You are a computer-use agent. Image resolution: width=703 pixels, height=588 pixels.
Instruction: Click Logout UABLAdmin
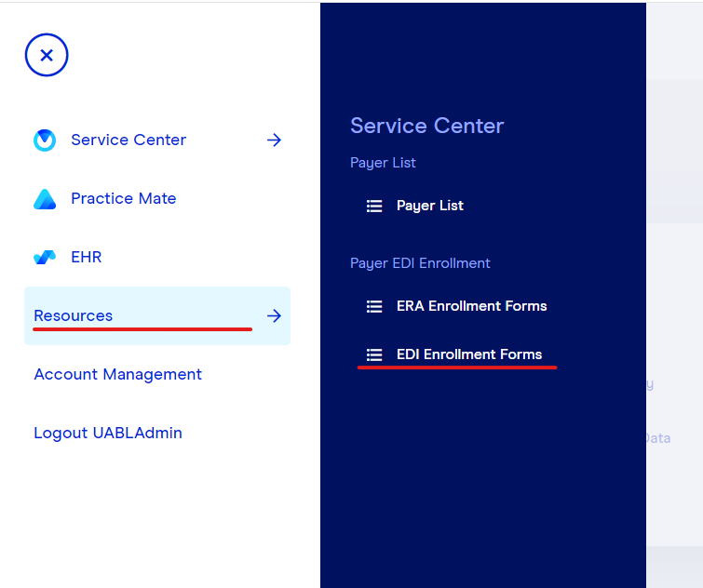[108, 433]
